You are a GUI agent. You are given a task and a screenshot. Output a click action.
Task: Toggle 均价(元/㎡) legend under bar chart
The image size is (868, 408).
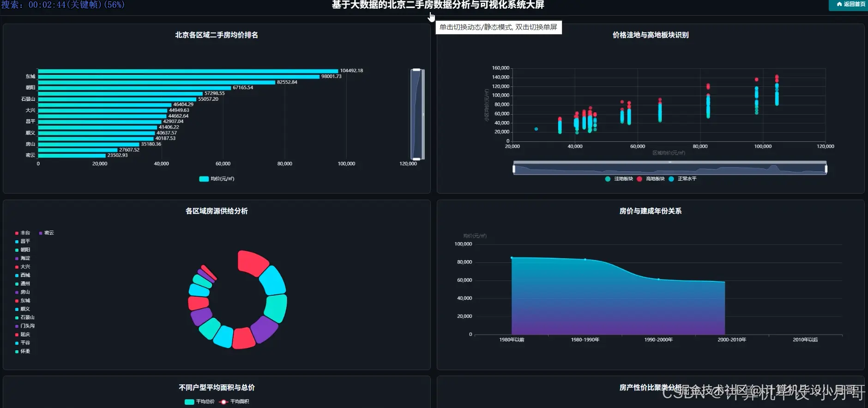click(217, 179)
